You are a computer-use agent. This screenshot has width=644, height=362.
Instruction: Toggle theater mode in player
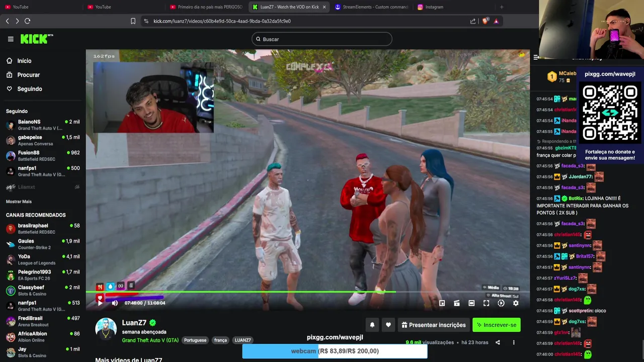click(x=471, y=303)
